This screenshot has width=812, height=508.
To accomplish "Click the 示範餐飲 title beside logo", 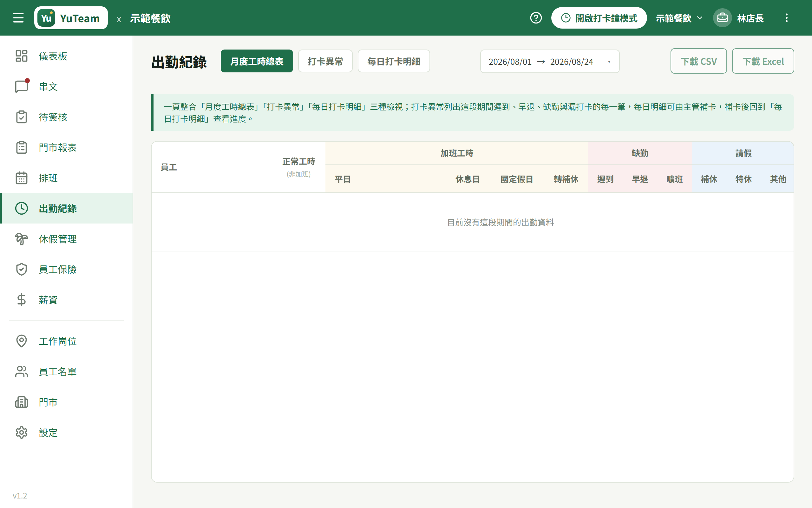I will [x=150, y=18].
